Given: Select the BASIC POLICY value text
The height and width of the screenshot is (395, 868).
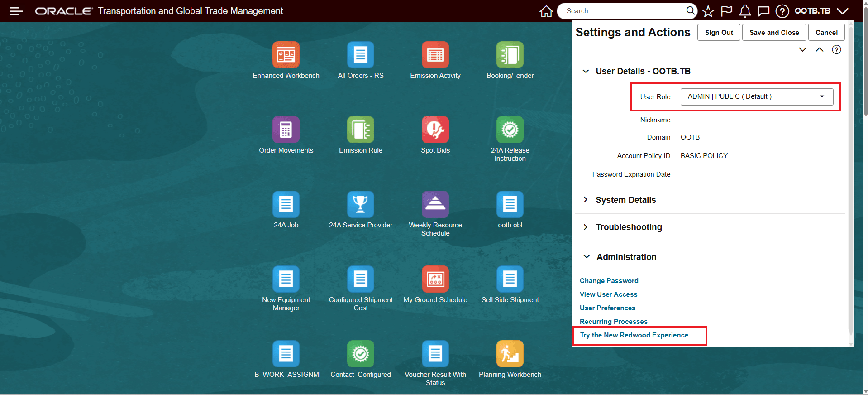Looking at the screenshot, I should click(x=704, y=156).
